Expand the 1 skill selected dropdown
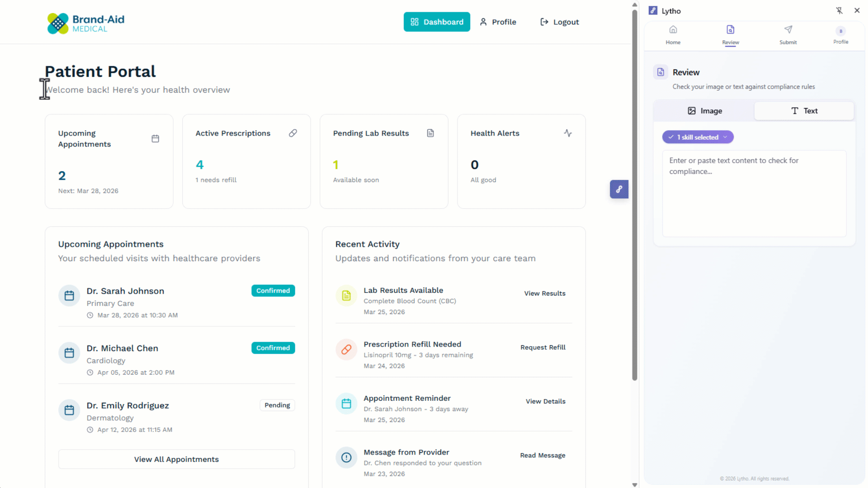The width and height of the screenshot is (868, 488). [698, 137]
